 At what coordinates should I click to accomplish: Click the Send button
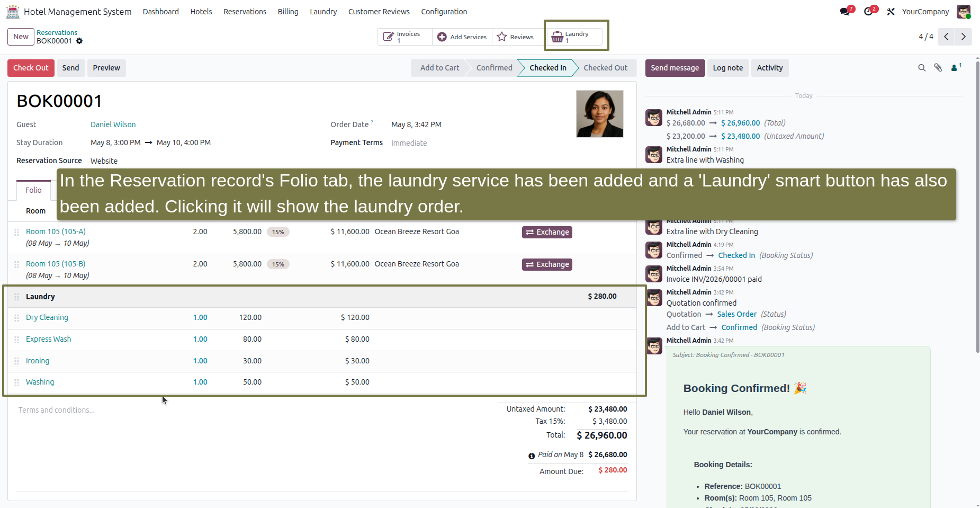tap(70, 68)
